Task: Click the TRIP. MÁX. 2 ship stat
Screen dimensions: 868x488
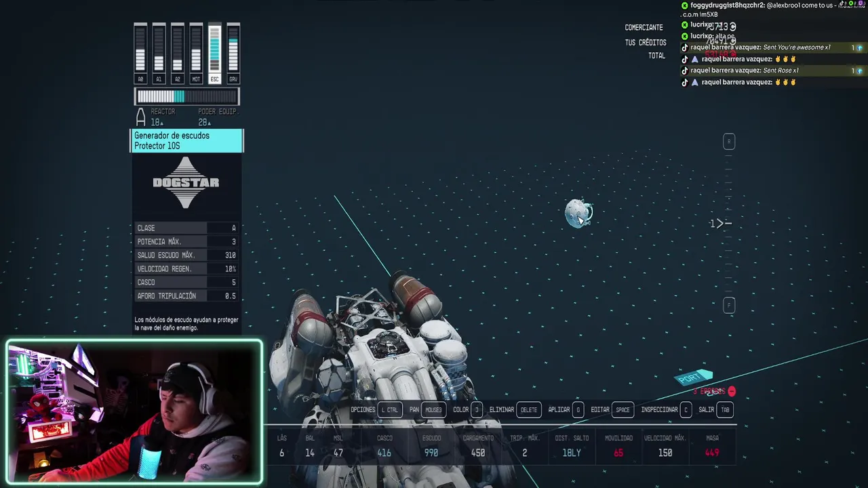Action: tap(524, 446)
